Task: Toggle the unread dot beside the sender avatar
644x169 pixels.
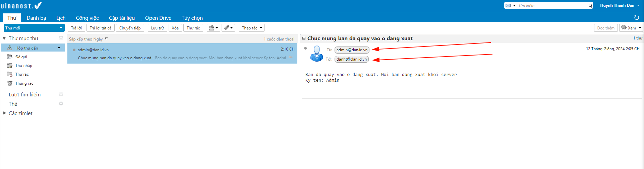Action: (x=305, y=49)
